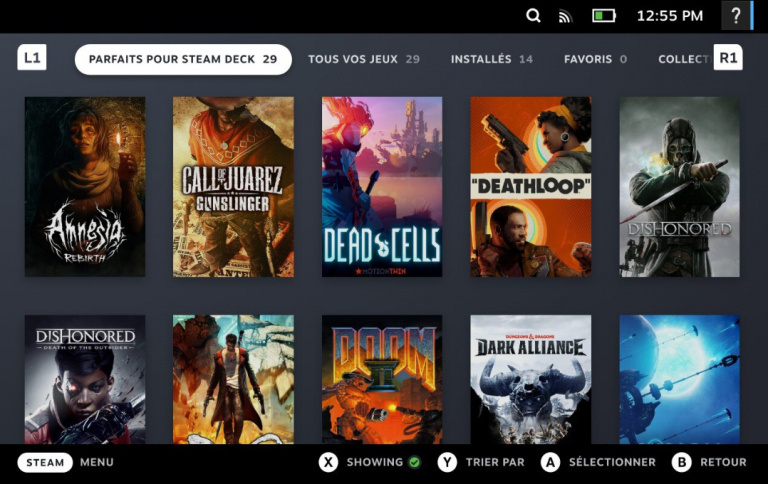Open the Dishonored masked figure cover
768x484 pixels.
pos(679,187)
